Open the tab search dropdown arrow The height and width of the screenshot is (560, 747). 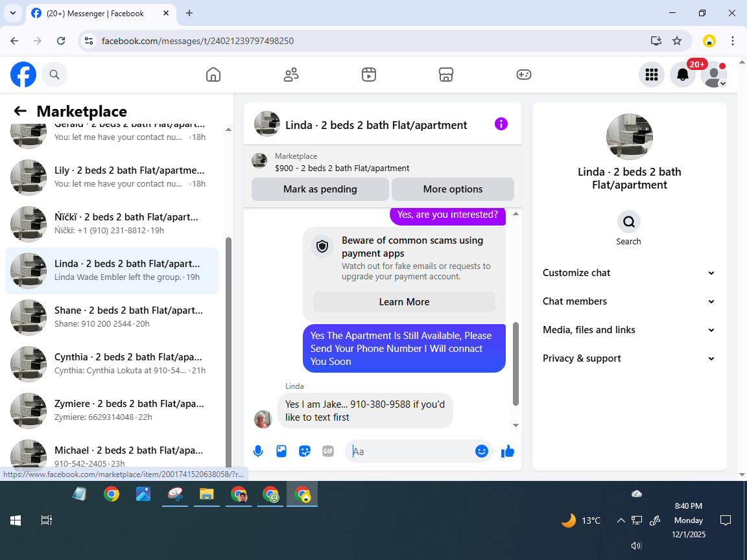click(13, 14)
